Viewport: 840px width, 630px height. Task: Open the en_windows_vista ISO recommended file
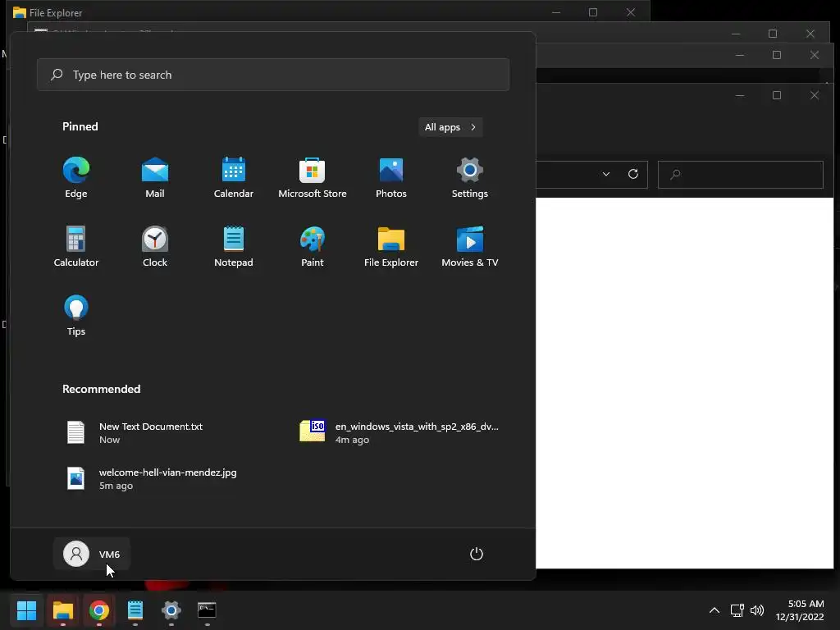coord(399,432)
